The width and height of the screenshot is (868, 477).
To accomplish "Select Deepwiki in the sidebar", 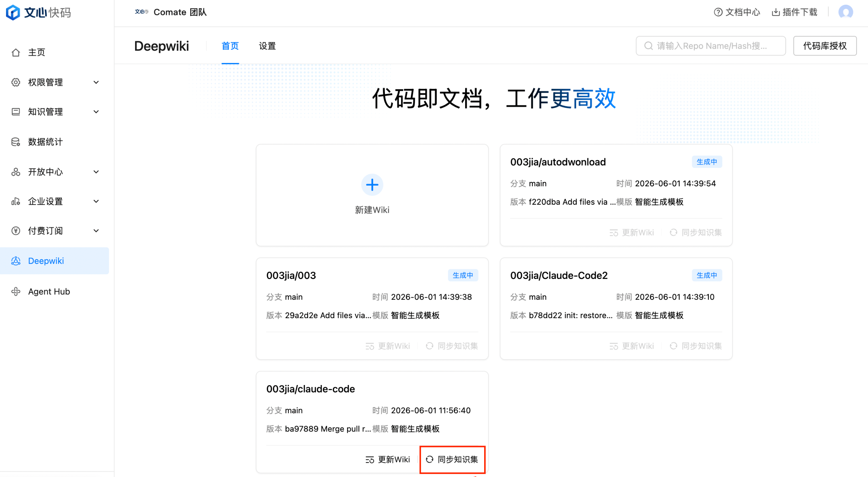I will [55, 261].
